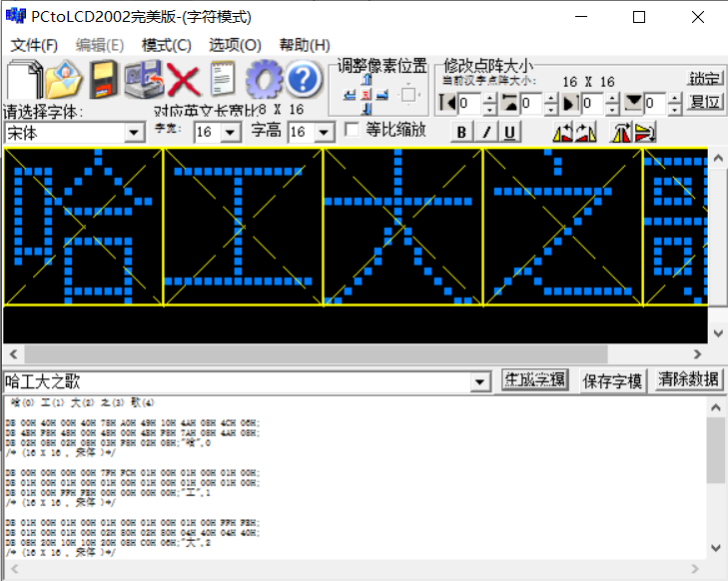Rotate glyph counterclockwise icon
The image size is (728, 581).
tap(562, 133)
